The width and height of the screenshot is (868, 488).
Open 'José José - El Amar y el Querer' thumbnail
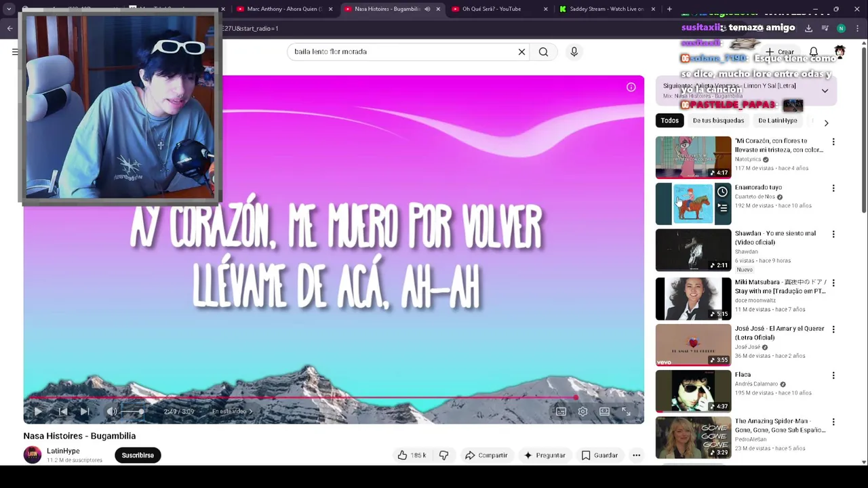[693, 345]
